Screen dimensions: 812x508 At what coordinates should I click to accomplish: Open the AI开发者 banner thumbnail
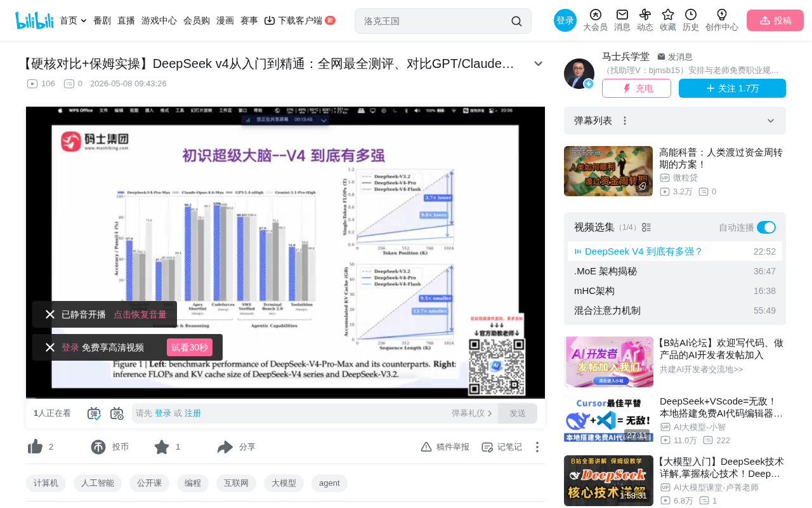(x=608, y=362)
